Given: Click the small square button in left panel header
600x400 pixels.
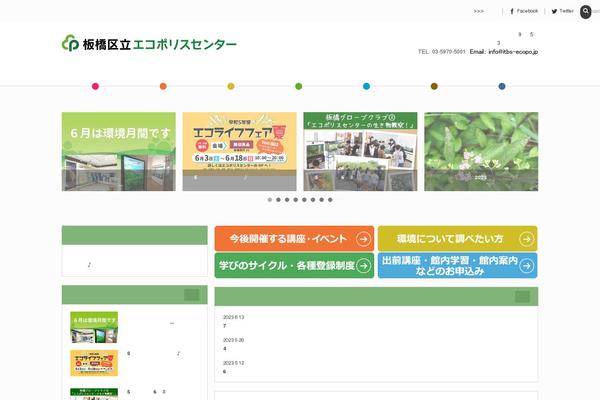Looking at the screenshot, I should tap(192, 295).
